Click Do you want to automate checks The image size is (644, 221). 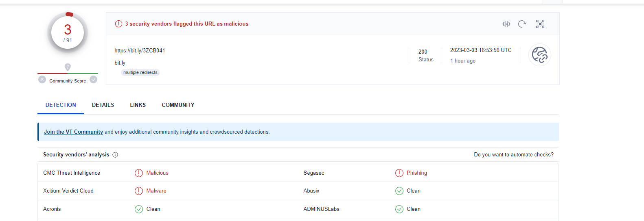(x=514, y=155)
